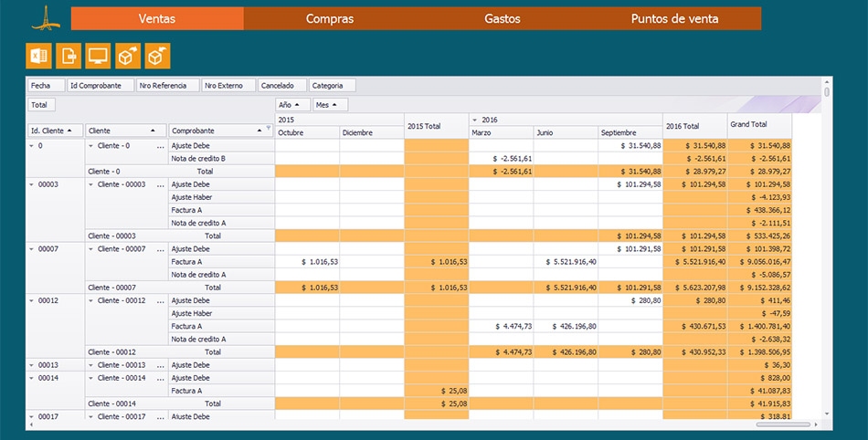868x440 pixels.
Task: Open the Gastos tab
Action: click(x=503, y=18)
